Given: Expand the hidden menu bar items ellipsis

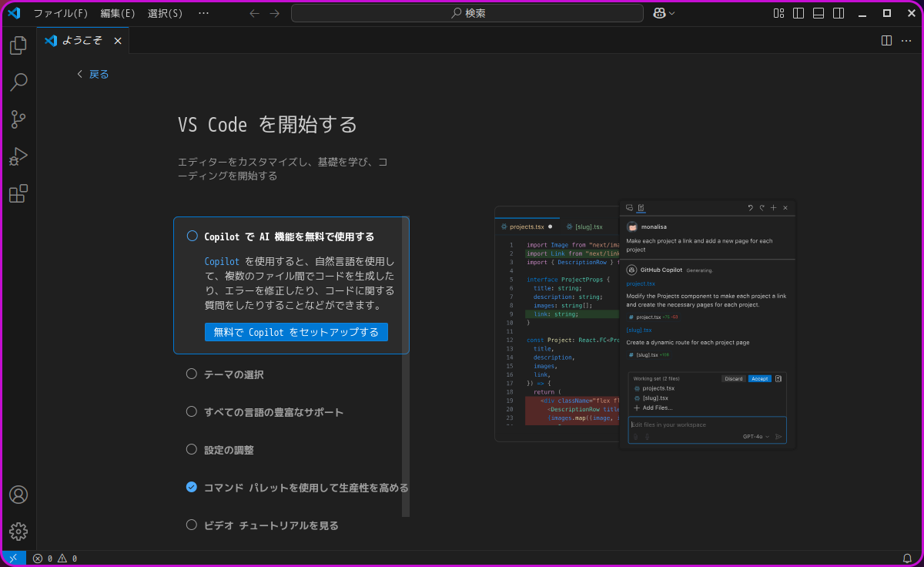Looking at the screenshot, I should click(203, 13).
